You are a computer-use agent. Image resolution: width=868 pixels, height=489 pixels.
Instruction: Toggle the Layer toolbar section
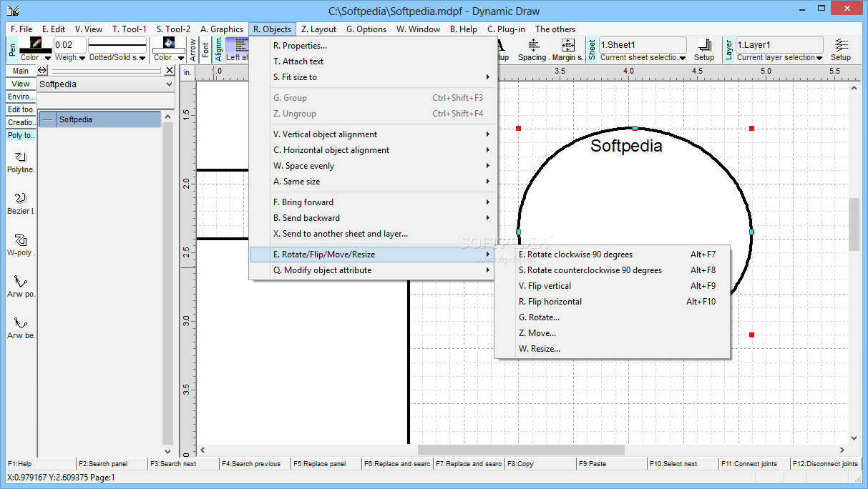[728, 49]
